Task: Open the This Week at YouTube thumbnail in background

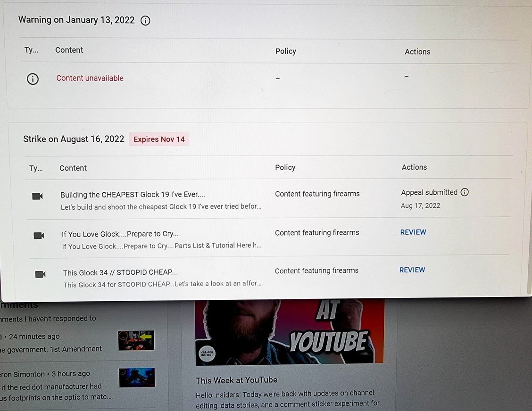Action: pos(290,332)
